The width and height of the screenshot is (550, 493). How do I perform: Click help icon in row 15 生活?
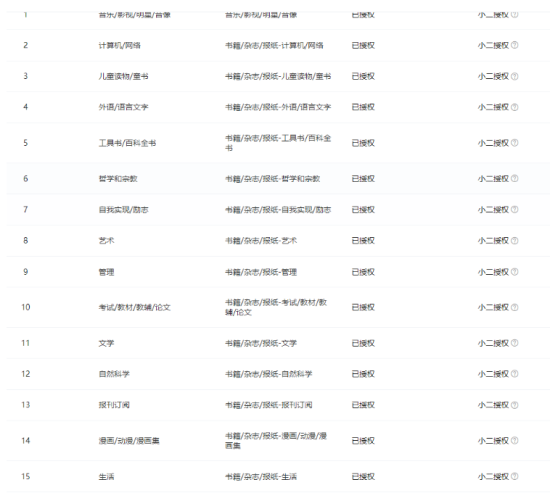[x=515, y=477]
